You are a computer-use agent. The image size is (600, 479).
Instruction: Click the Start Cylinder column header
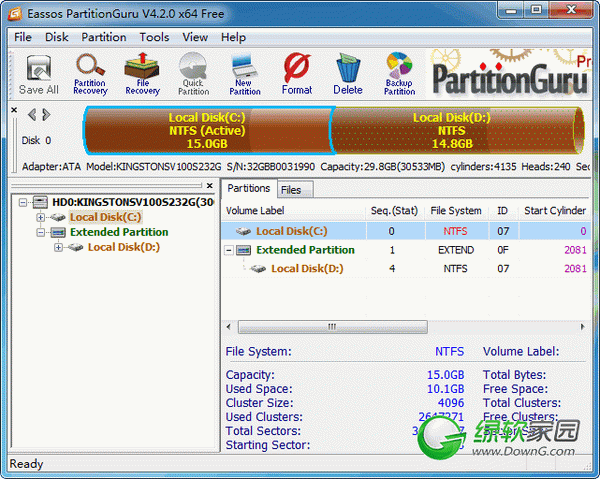(555, 211)
